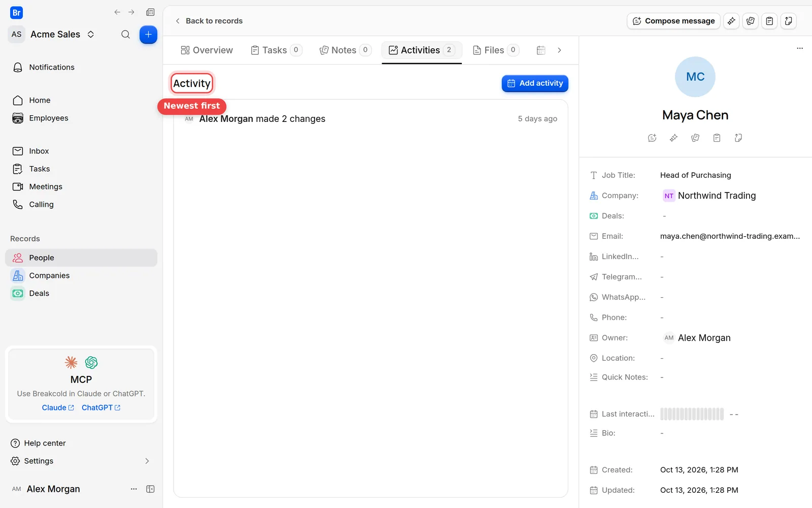Image resolution: width=812 pixels, height=508 pixels.
Task: Click the sparkle icon beside Compose message
Action: (x=731, y=21)
